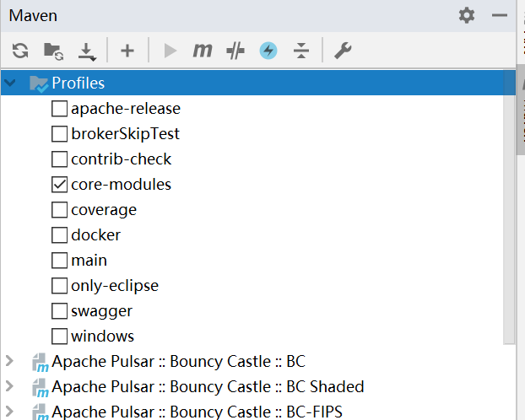This screenshot has height=420, width=525.
Task: Expand the Bouncy Castle BC Shaded module
Action: click(x=10, y=387)
